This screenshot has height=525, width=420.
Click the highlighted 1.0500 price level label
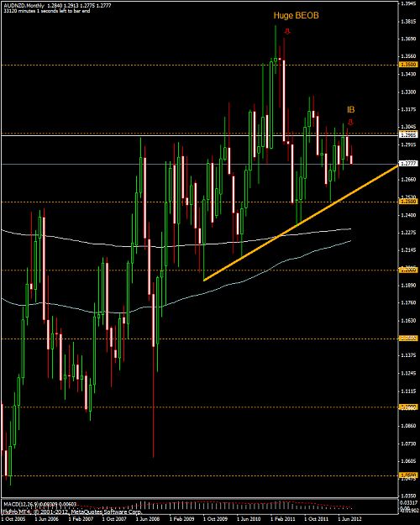(408, 475)
